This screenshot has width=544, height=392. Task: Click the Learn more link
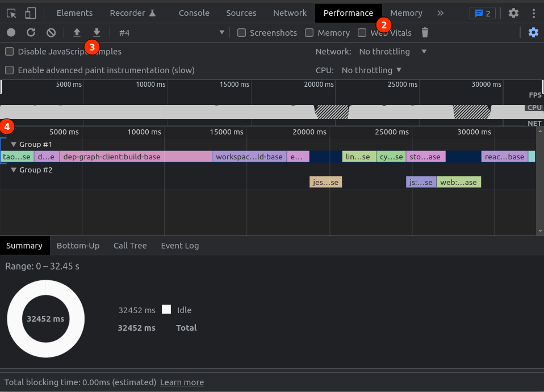pos(182,382)
